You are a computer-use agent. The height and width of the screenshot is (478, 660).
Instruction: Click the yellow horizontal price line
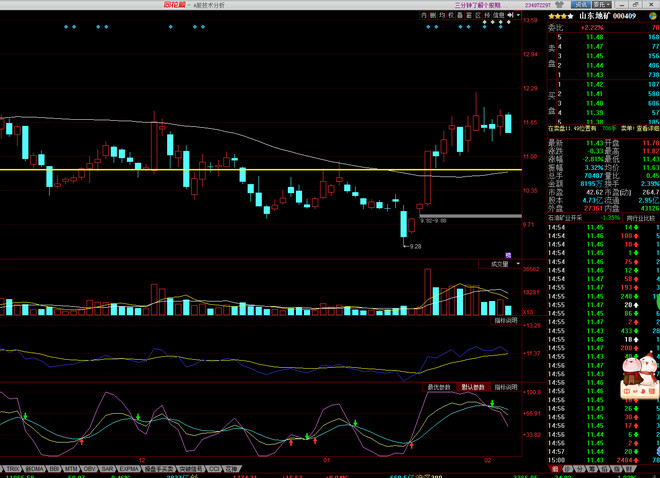click(261, 170)
